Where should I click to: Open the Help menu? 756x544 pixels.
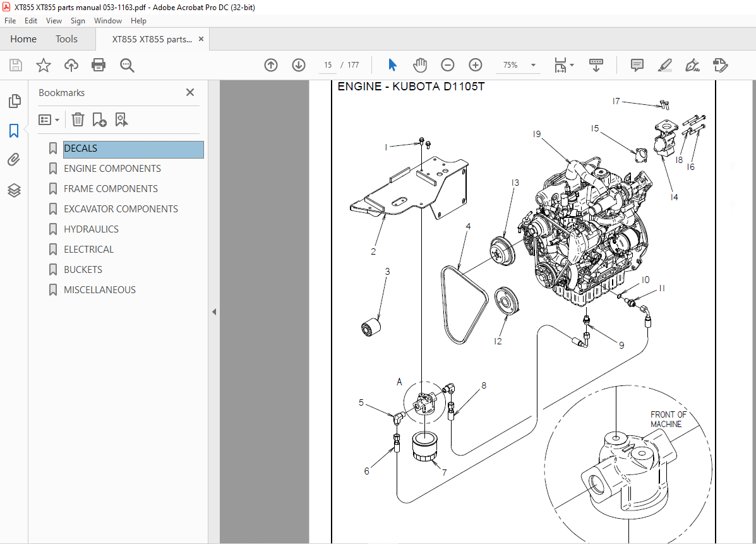pos(138,21)
